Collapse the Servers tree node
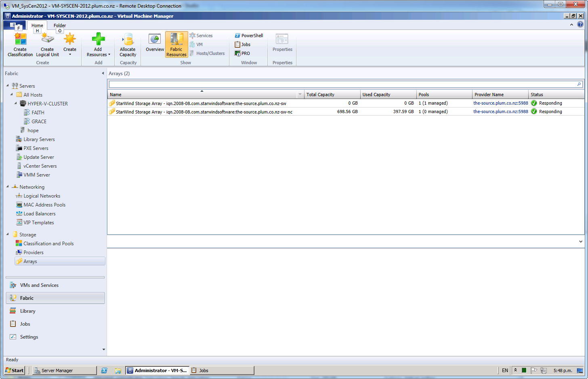The image size is (588, 379). 7,86
